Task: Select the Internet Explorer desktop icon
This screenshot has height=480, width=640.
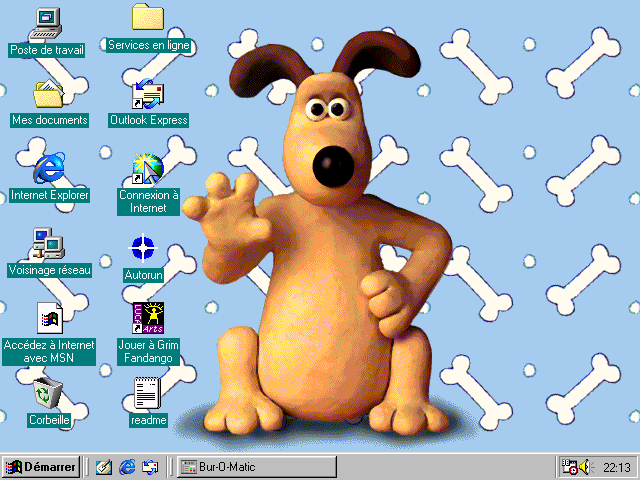Action: pos(49,168)
